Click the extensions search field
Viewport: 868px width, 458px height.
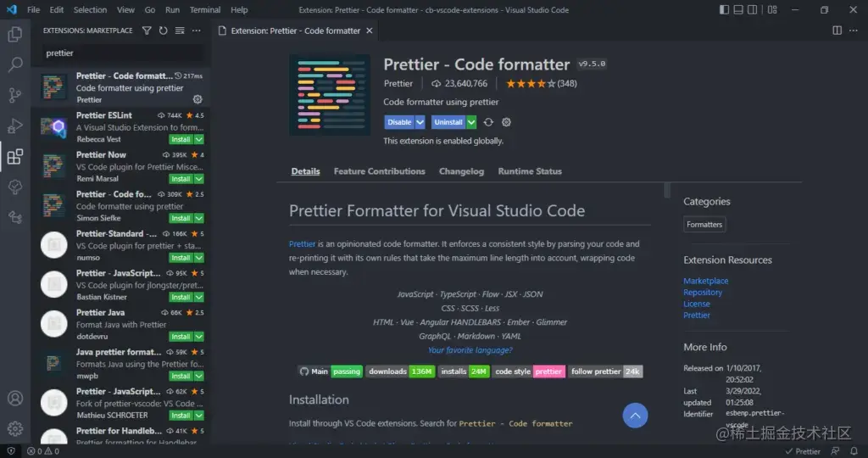(123, 53)
